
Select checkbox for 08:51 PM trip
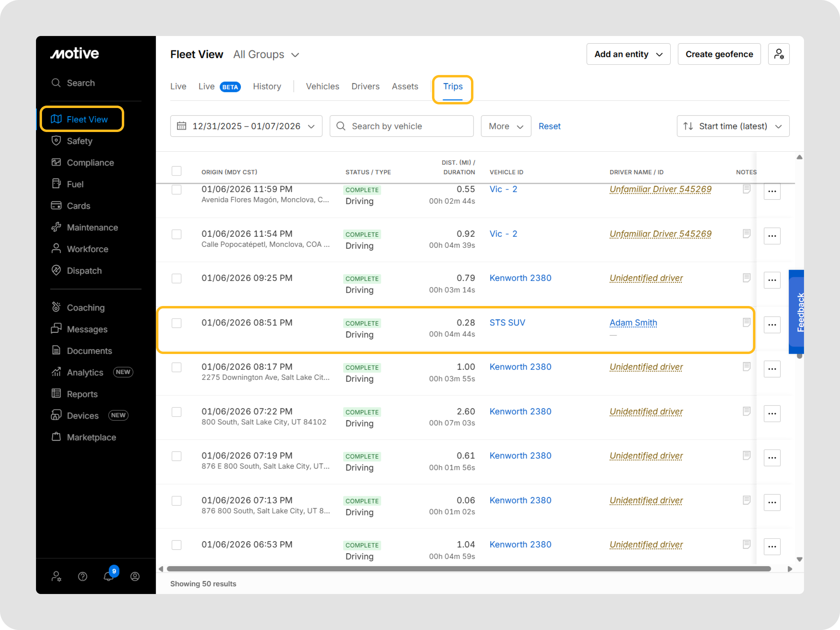click(176, 323)
